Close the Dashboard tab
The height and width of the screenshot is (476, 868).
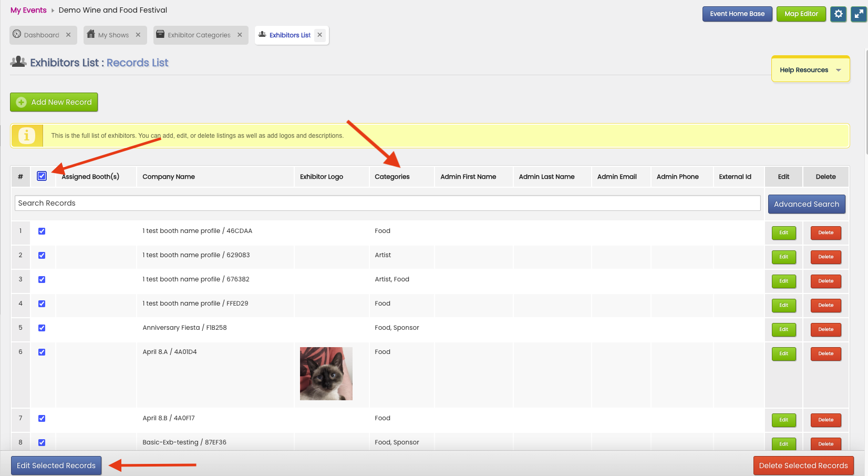coord(68,35)
